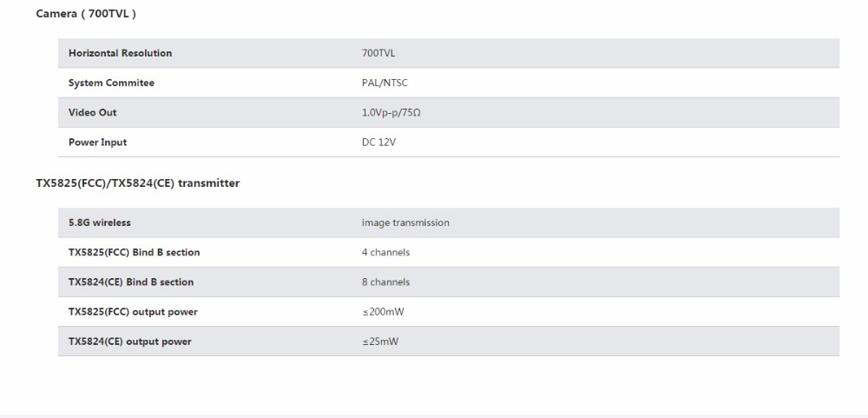868x418 pixels.
Task: Click the Camera ( 700TVL ) heading
Action: coord(86,14)
